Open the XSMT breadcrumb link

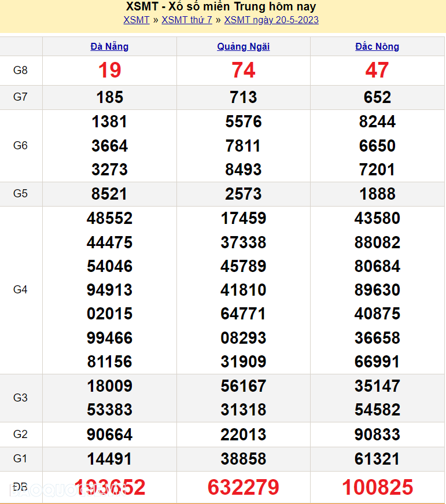point(137,20)
